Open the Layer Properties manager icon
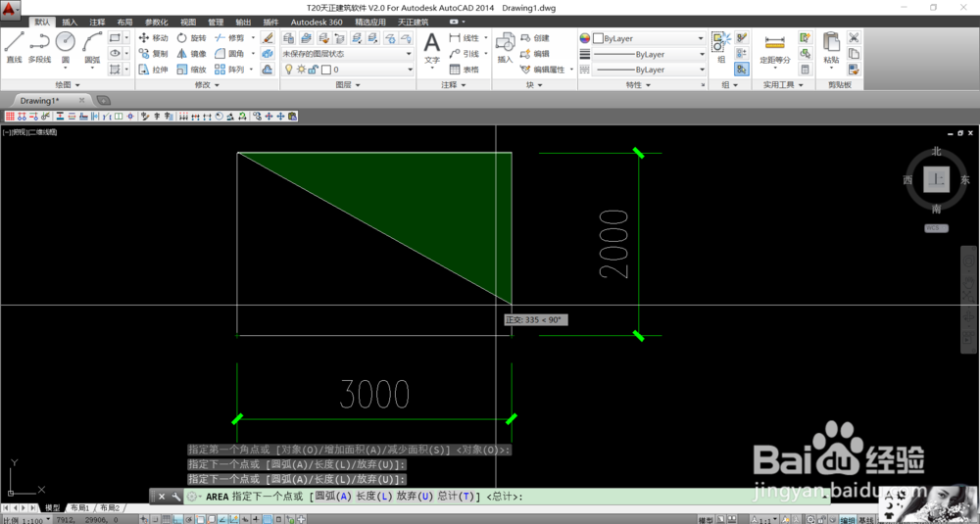 click(x=288, y=38)
